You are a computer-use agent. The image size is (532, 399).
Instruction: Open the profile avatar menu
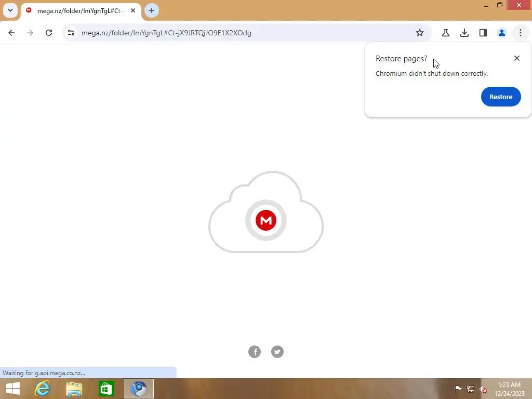[x=502, y=33]
